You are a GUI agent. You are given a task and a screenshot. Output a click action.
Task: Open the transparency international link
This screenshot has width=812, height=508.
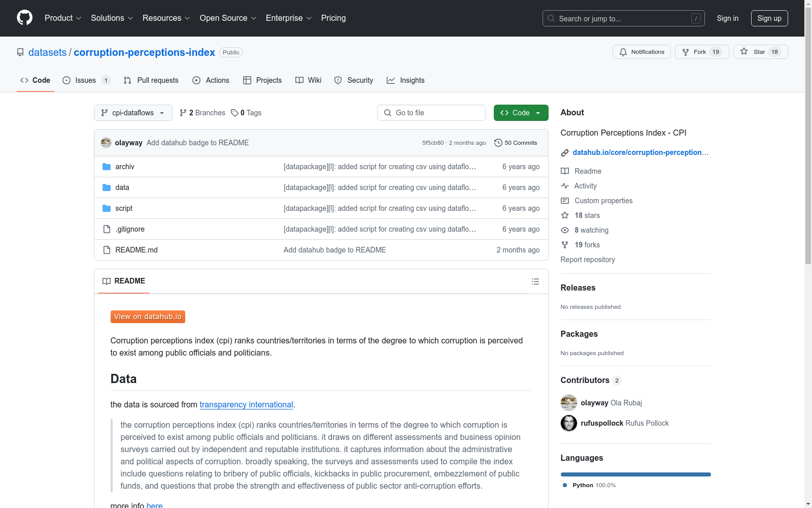pos(246,404)
